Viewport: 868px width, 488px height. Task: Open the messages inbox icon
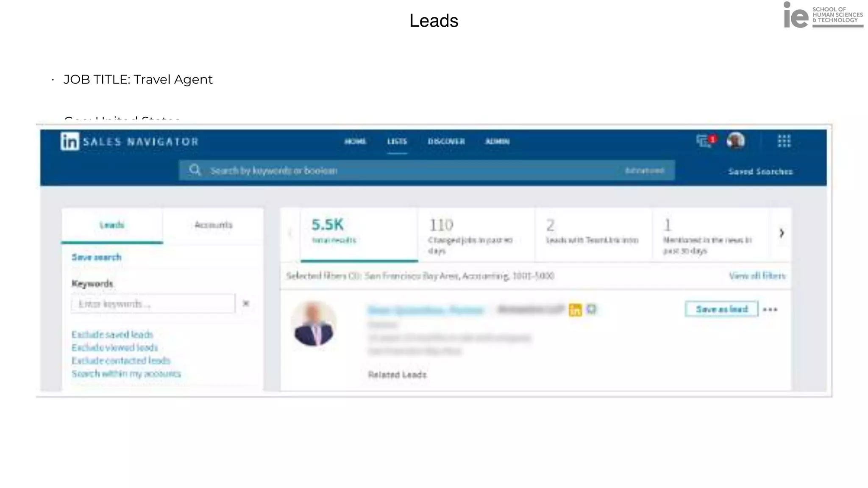point(704,141)
